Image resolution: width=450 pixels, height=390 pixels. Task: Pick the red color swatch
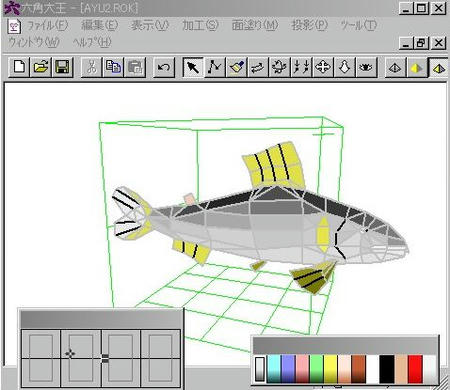point(415,369)
